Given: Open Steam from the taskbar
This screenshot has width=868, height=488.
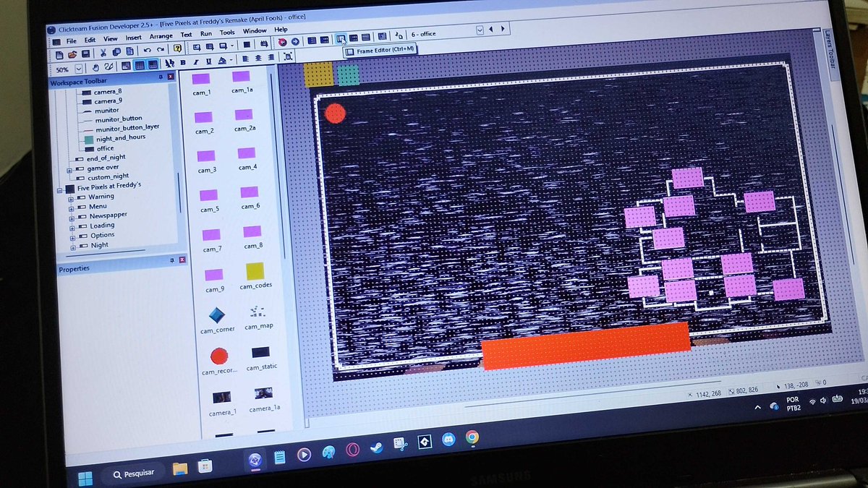Looking at the screenshot, I should click(x=377, y=448).
